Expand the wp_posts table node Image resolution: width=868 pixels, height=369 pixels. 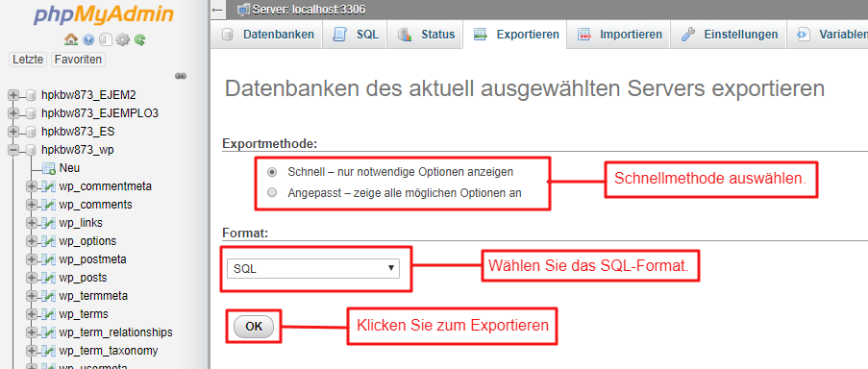click(31, 278)
